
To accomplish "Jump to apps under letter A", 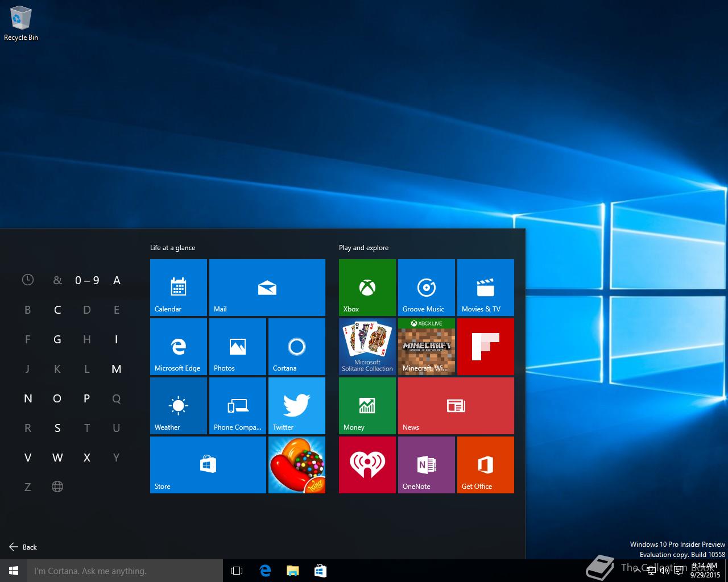I will pos(117,280).
